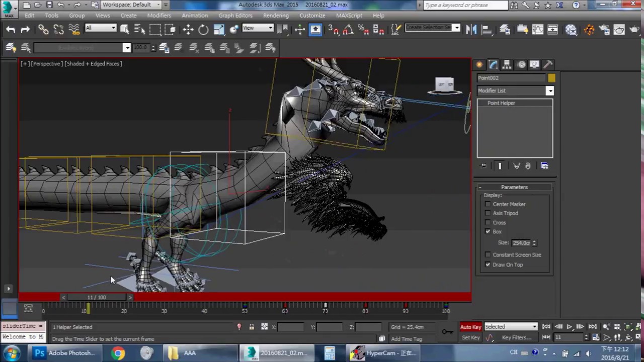Image resolution: width=644 pixels, height=362 pixels.
Task: Activate the Select and Scale tool
Action: point(219,29)
